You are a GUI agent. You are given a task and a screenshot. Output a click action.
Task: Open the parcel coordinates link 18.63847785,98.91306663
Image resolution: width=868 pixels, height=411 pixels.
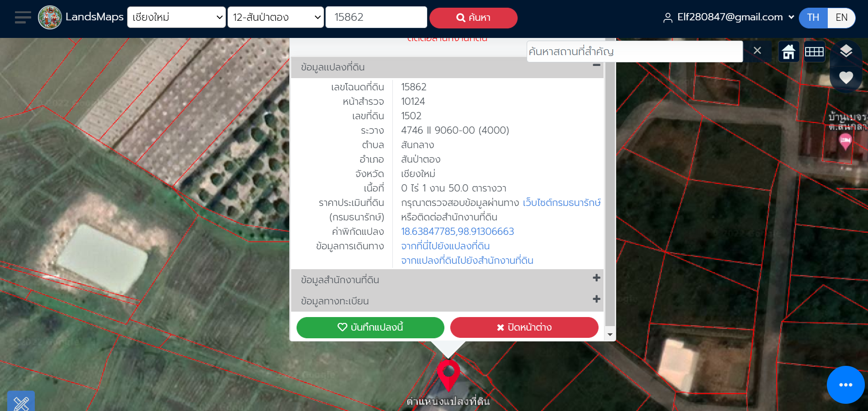[458, 232]
